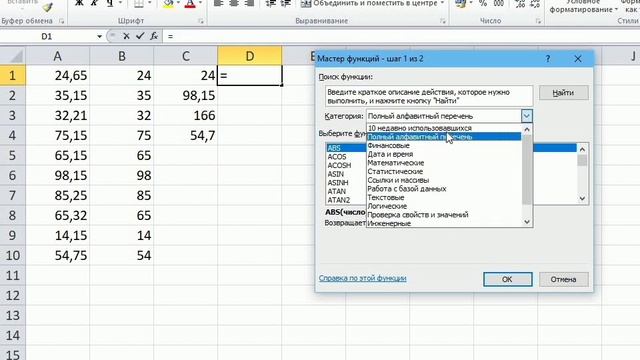
Task: Click the dialog help question mark
Action: [x=548, y=59]
